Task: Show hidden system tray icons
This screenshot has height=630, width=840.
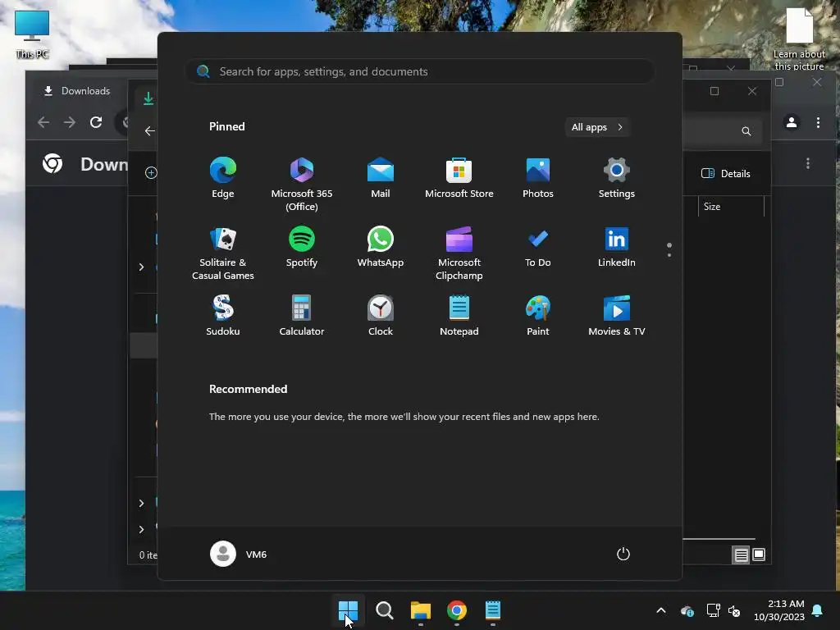Action: [661, 610]
